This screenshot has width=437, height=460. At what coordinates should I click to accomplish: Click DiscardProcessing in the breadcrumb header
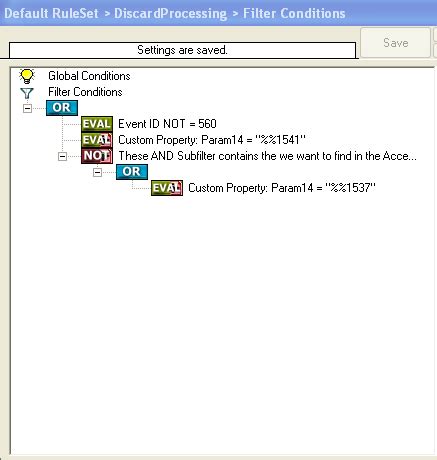click(170, 14)
